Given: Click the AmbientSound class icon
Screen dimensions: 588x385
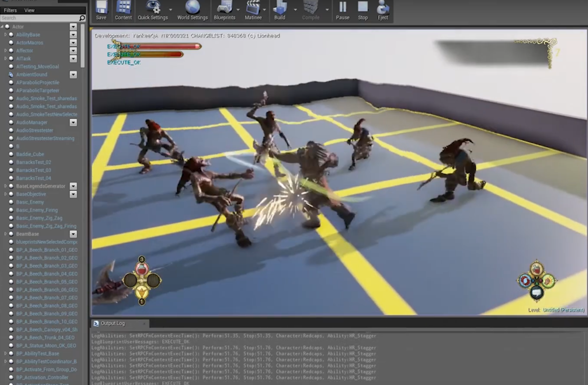Looking at the screenshot, I should click(11, 75).
